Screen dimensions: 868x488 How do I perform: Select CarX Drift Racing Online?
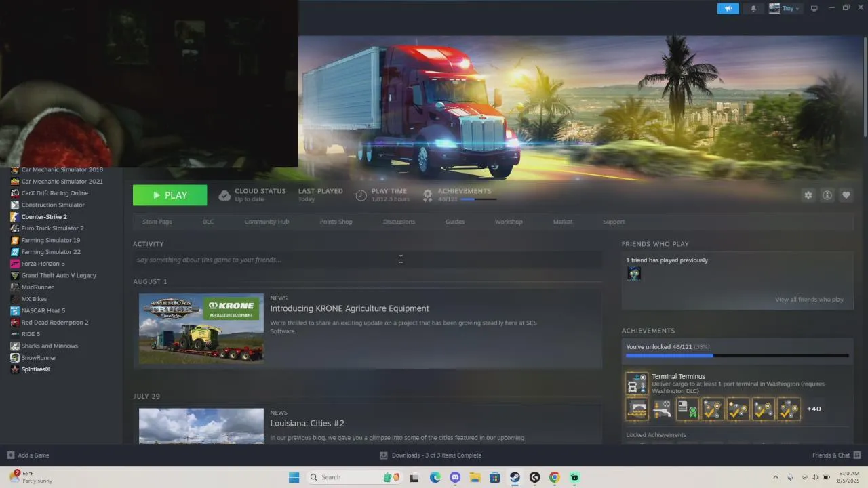pyautogui.click(x=55, y=193)
